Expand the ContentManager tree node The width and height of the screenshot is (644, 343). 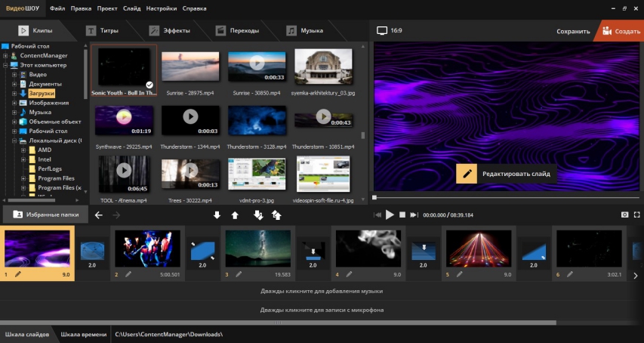pyautogui.click(x=5, y=56)
